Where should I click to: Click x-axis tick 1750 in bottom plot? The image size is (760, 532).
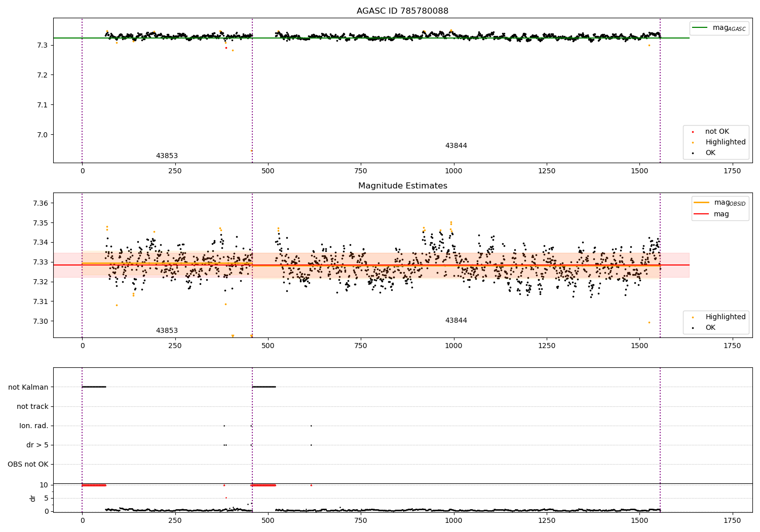pos(732,521)
